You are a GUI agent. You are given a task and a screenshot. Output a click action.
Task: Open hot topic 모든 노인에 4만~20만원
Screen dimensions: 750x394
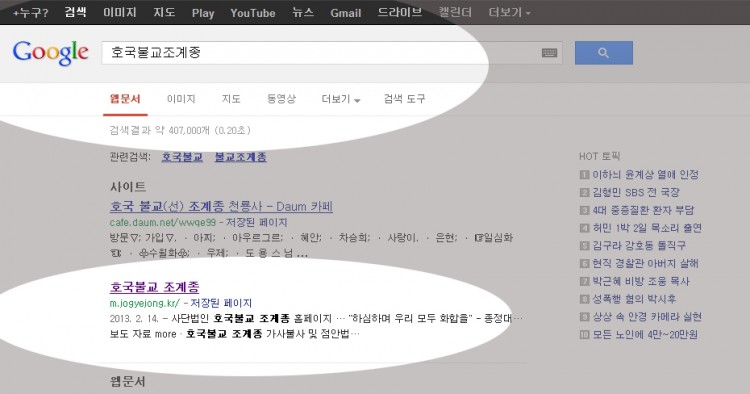645,334
